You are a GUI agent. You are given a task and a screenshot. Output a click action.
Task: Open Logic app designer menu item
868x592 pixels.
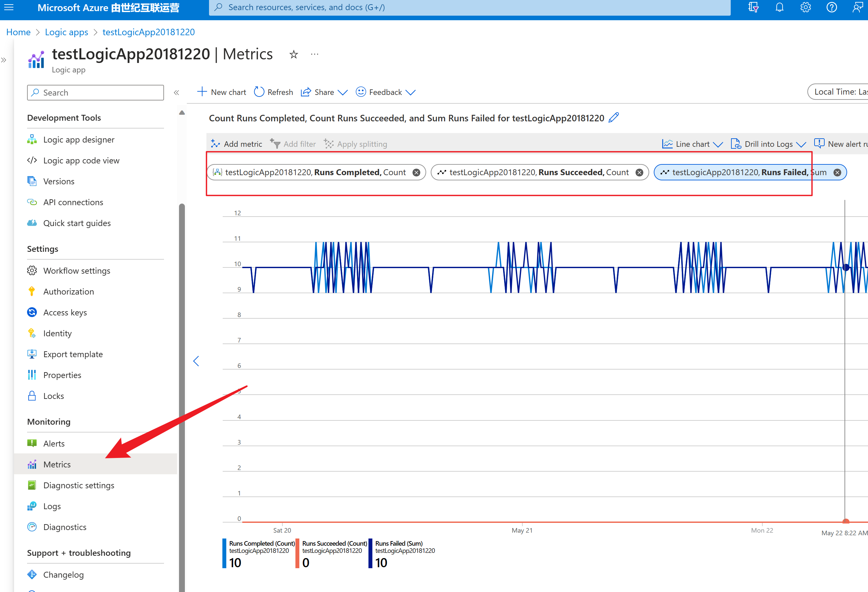point(79,139)
